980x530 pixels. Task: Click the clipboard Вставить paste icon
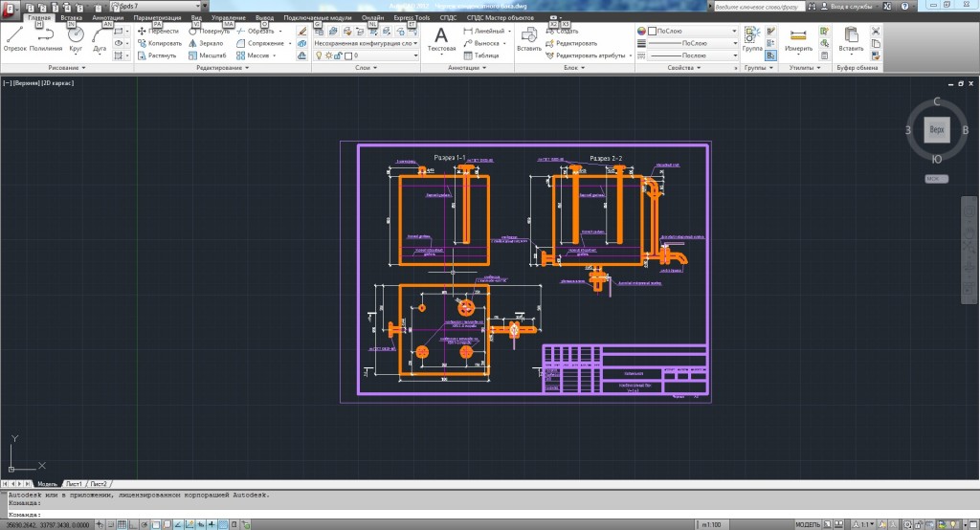click(x=851, y=40)
